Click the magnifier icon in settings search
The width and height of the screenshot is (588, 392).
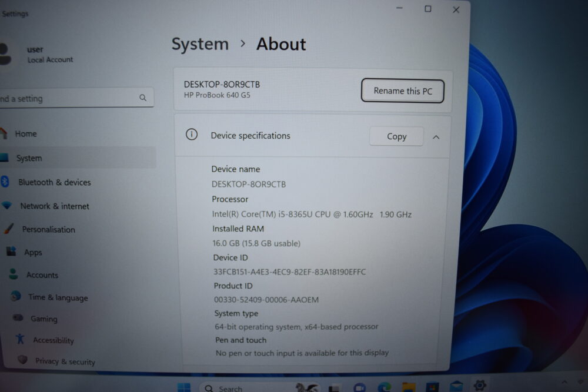[x=143, y=98]
